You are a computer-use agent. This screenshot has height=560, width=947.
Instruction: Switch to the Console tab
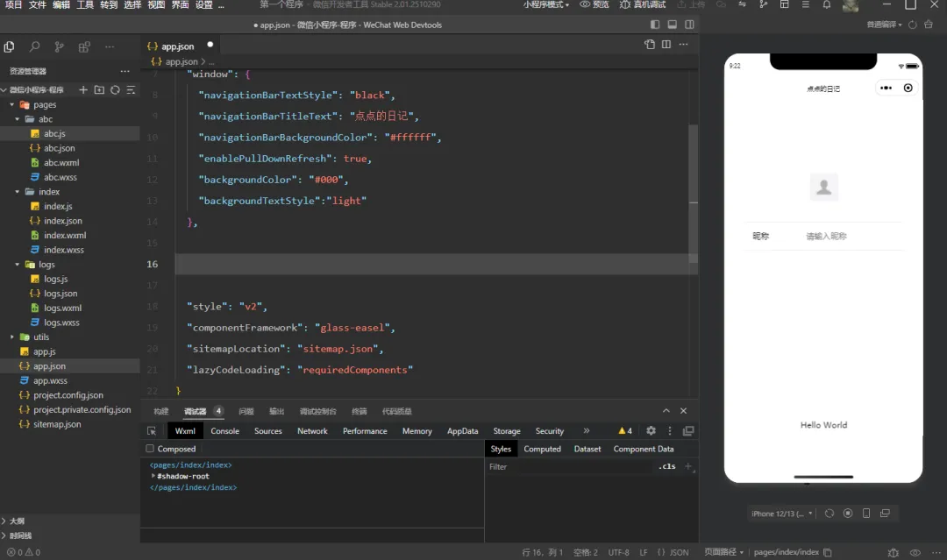(224, 431)
